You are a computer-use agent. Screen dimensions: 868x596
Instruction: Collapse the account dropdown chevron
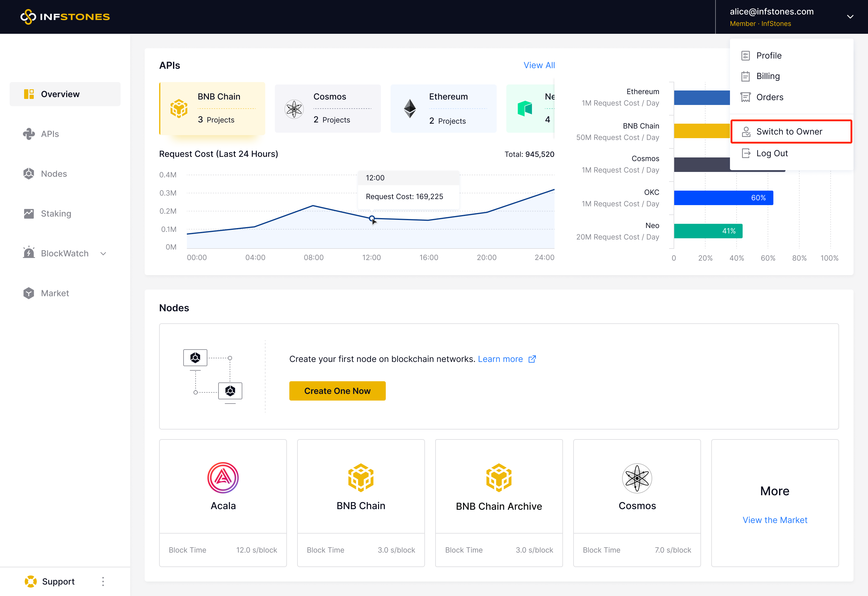pos(850,17)
